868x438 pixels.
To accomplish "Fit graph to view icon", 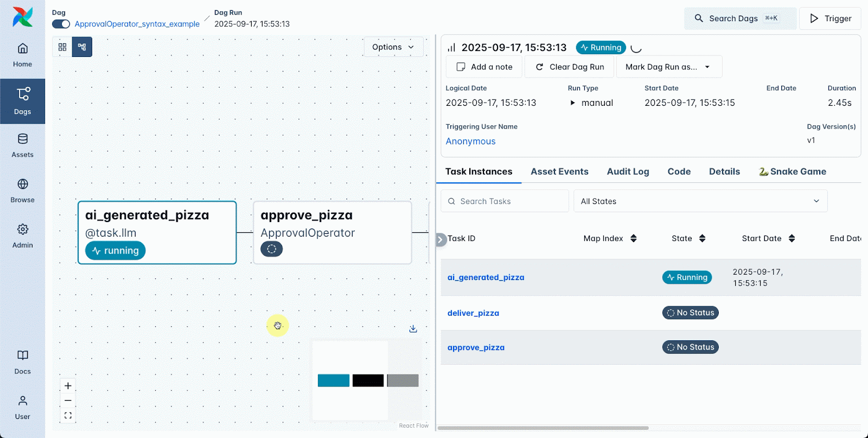I will click(68, 416).
